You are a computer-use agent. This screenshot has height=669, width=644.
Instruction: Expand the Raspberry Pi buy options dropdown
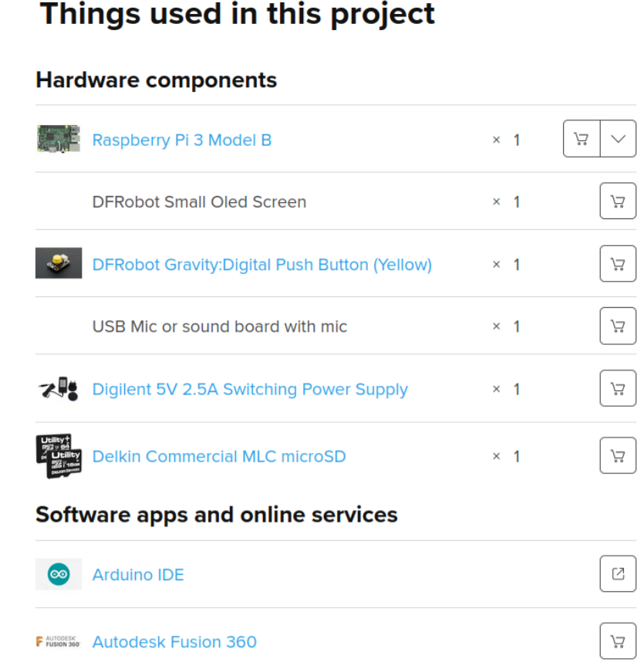click(x=618, y=139)
